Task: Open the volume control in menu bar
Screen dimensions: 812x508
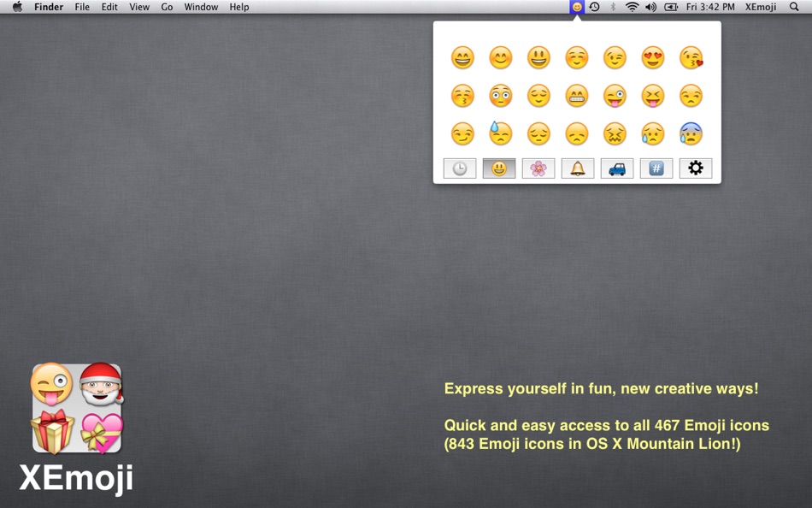Action: (x=651, y=7)
